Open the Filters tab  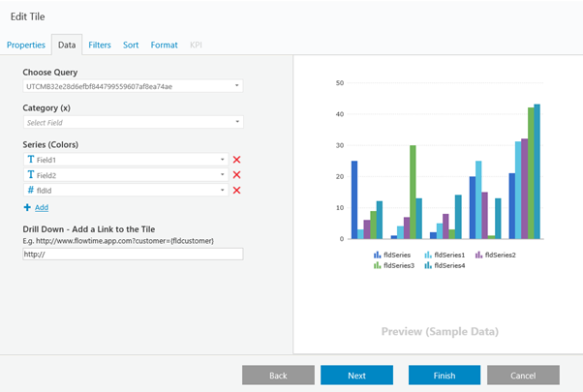click(100, 45)
